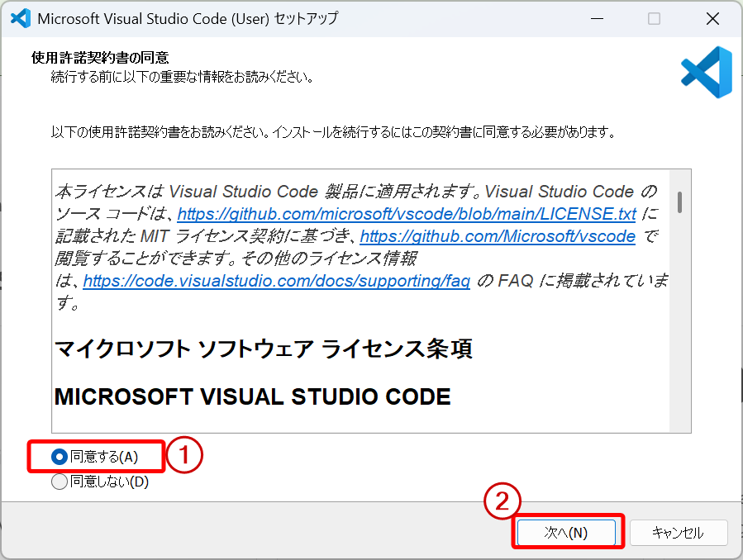Close the VS Code setup window

pos(711,18)
